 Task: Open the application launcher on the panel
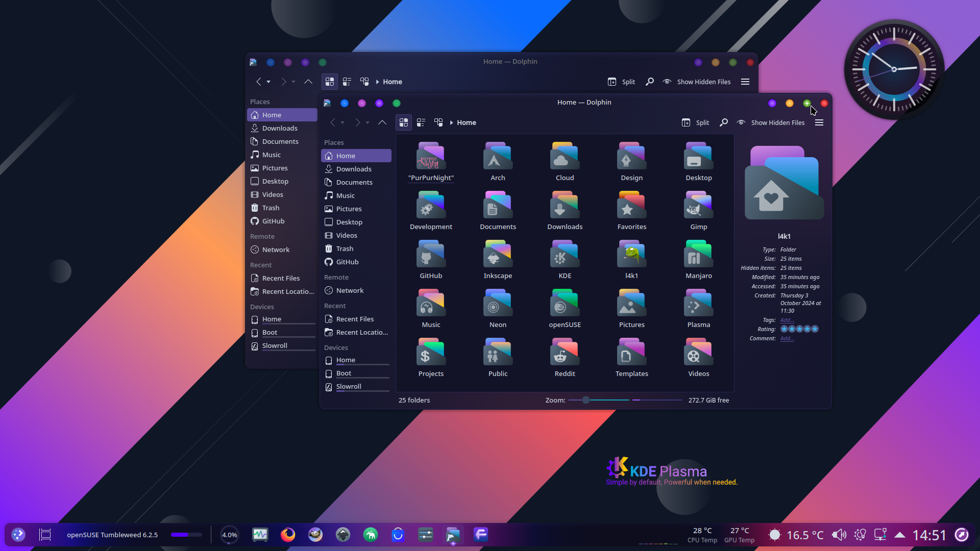pyautogui.click(x=18, y=535)
